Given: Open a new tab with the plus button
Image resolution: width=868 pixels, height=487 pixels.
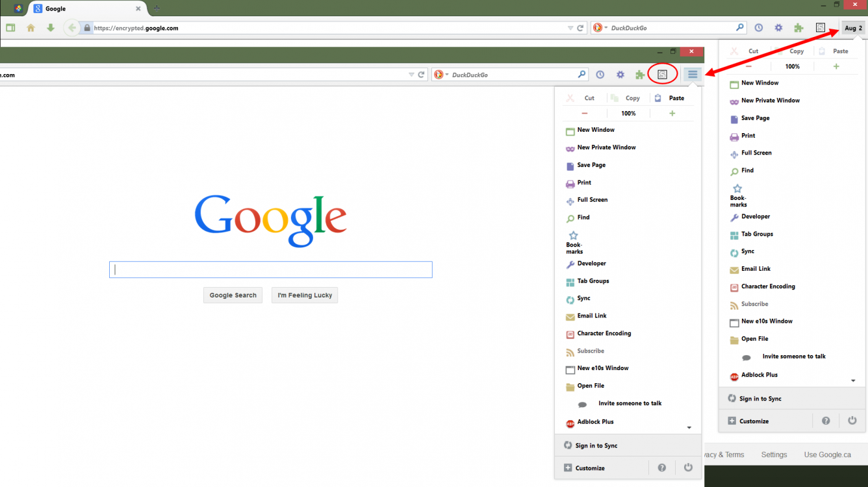Looking at the screenshot, I should pyautogui.click(x=157, y=8).
